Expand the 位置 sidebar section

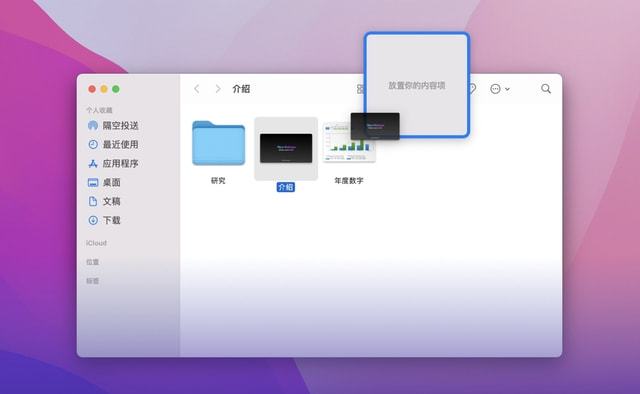coord(93,262)
